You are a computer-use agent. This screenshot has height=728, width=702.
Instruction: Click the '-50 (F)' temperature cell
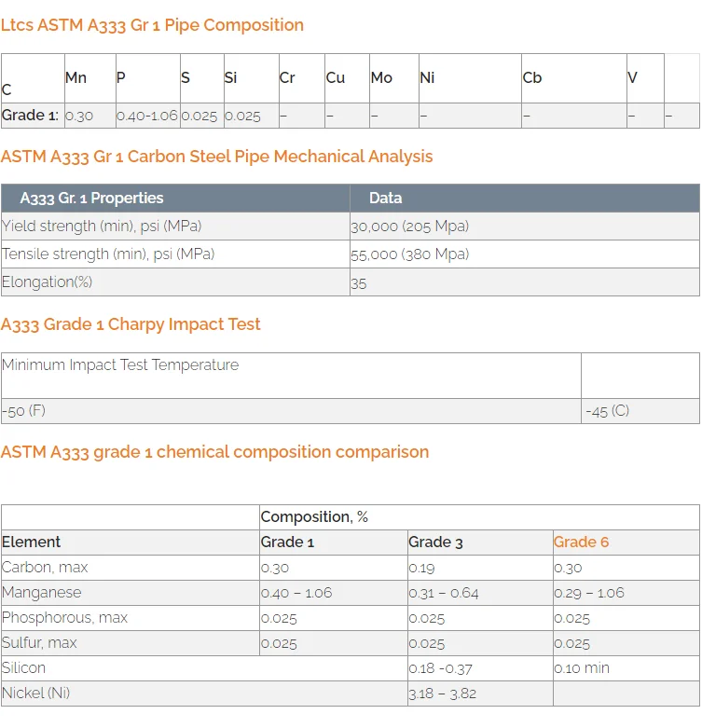24,410
